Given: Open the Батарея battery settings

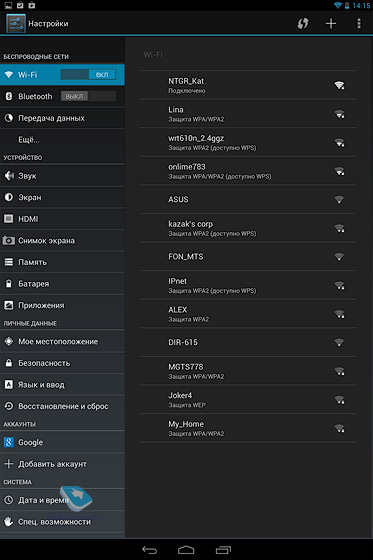Looking at the screenshot, I should click(x=63, y=284).
